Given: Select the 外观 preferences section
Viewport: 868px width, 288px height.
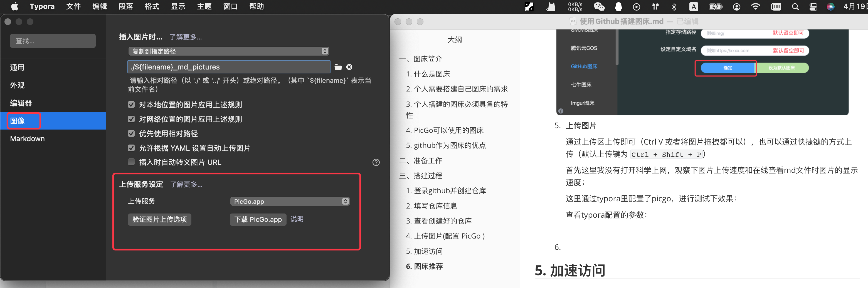Looking at the screenshot, I should click(53, 85).
